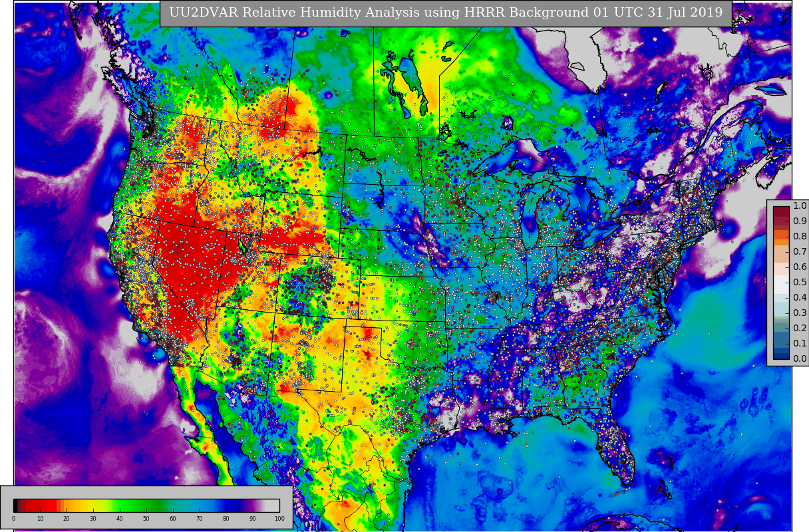The width and height of the screenshot is (809, 532).
Task: Click the 60 tick label on humidity colorbar
Action: [x=173, y=519]
